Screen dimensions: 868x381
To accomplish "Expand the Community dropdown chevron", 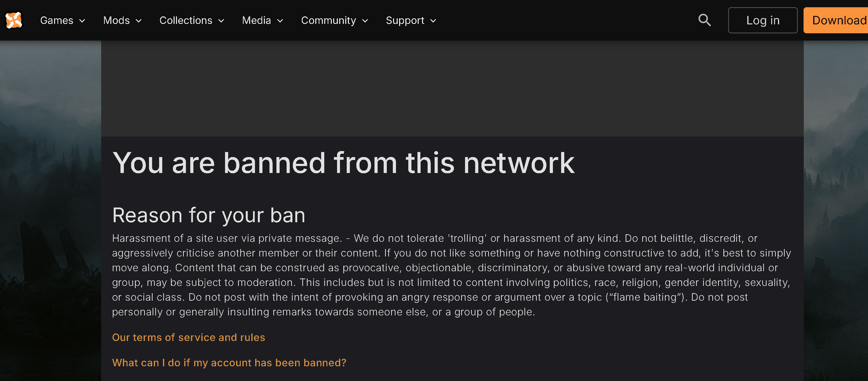I will point(365,21).
